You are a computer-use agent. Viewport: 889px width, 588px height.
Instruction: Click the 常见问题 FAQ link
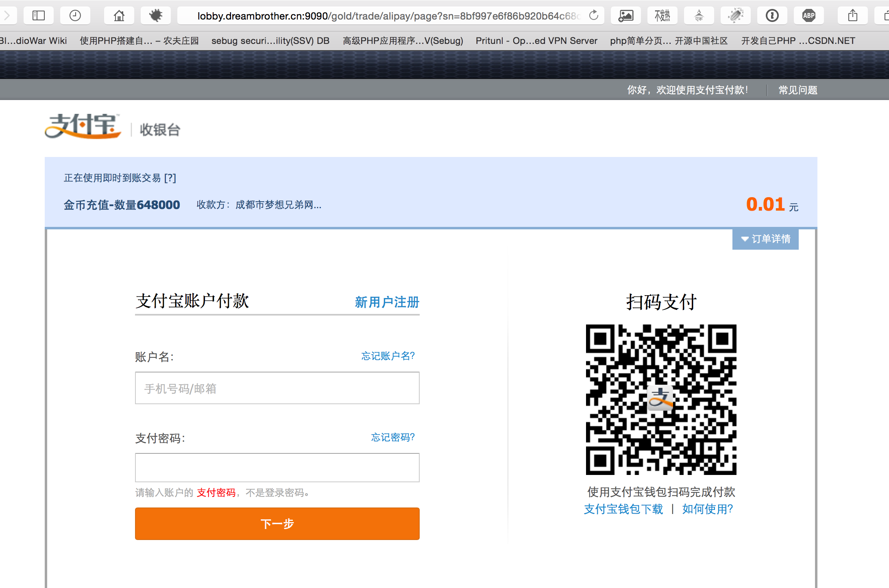pyautogui.click(x=798, y=90)
